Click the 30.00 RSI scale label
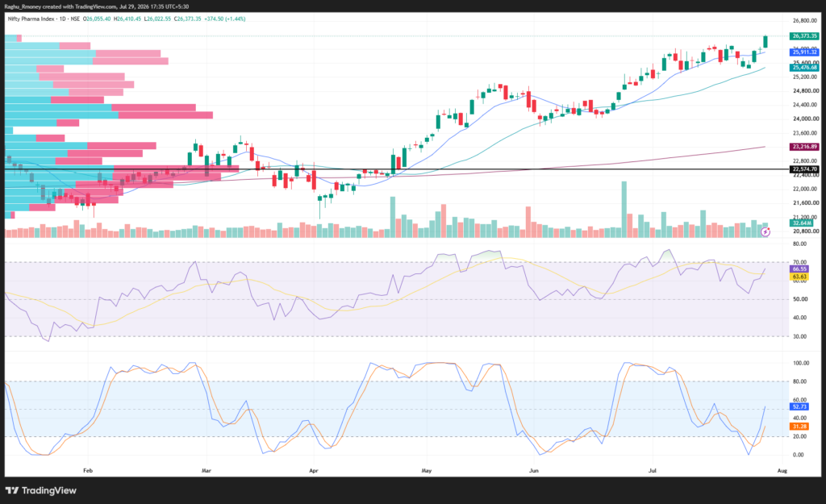Image resolution: width=826 pixels, height=504 pixels. [799, 336]
